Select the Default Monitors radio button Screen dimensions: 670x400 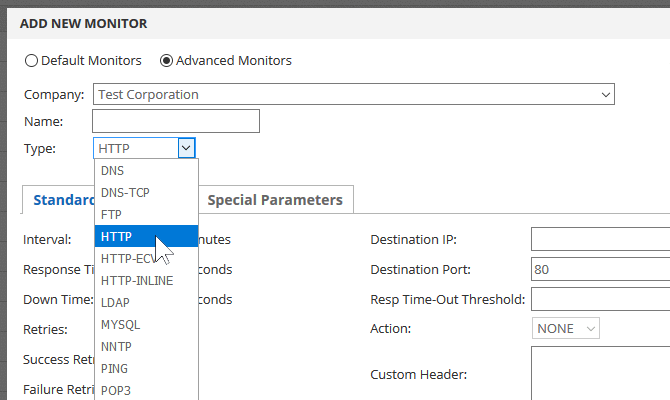tap(32, 61)
